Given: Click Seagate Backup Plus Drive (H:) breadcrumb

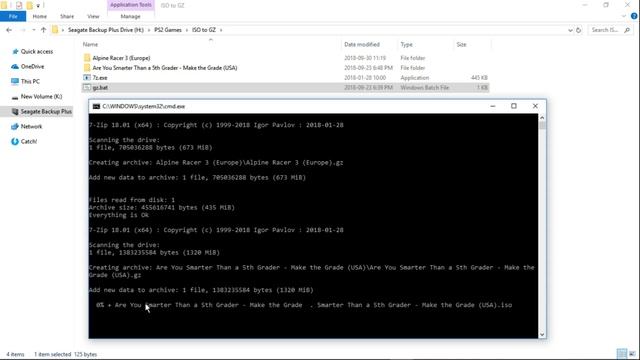Looking at the screenshot, I should tap(106, 30).
